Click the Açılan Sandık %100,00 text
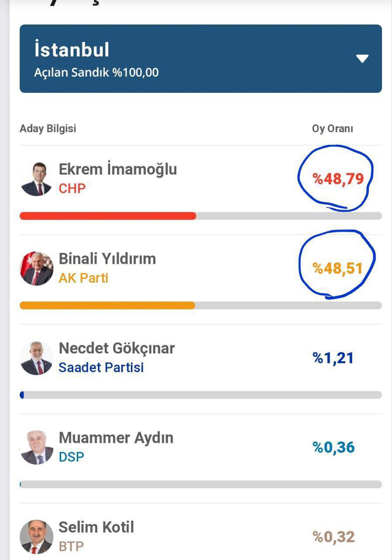Screen dimensions: 392x560 [x=96, y=72]
